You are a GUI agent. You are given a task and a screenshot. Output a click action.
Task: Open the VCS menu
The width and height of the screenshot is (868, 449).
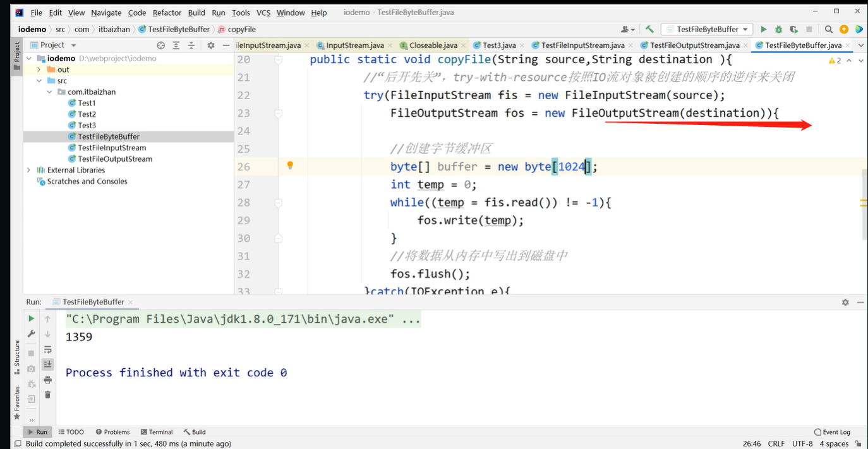click(x=263, y=13)
